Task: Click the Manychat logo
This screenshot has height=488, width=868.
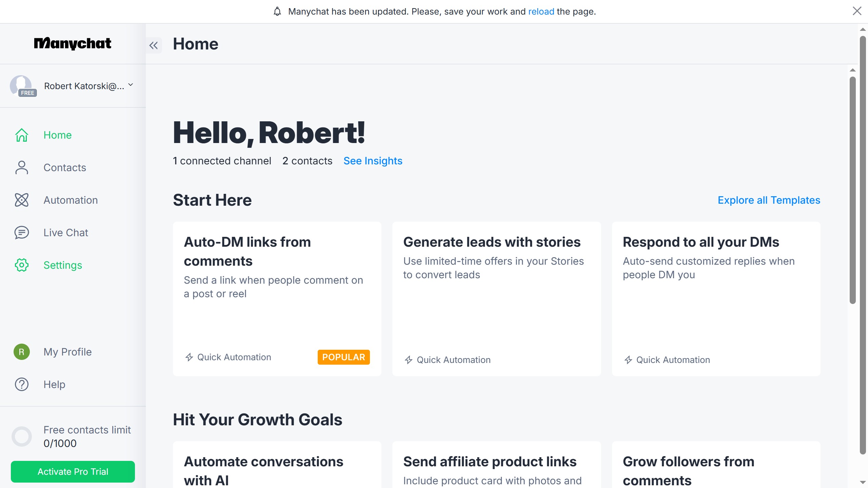Action: 73,43
